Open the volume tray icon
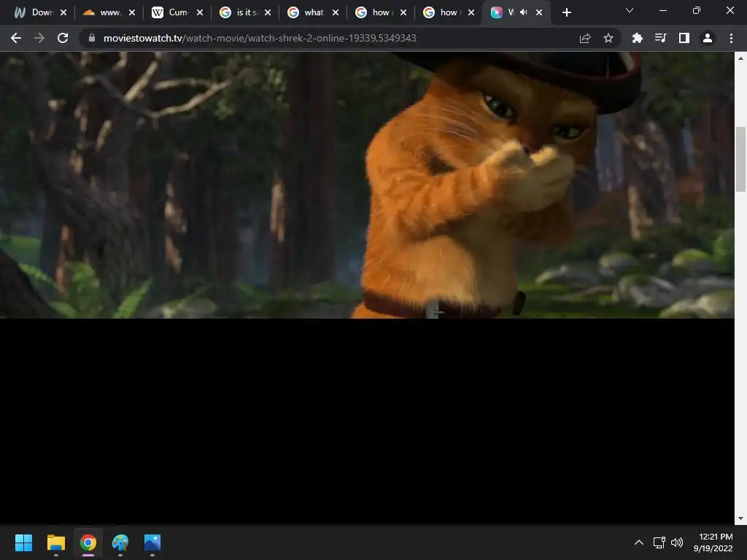This screenshot has width=747, height=560. point(676,542)
